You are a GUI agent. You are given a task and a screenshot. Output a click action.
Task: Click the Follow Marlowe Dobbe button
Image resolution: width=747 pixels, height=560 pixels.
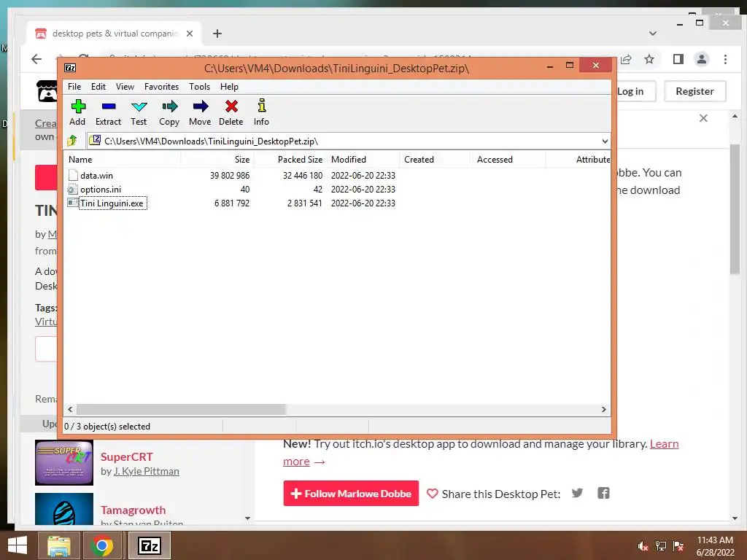(351, 494)
